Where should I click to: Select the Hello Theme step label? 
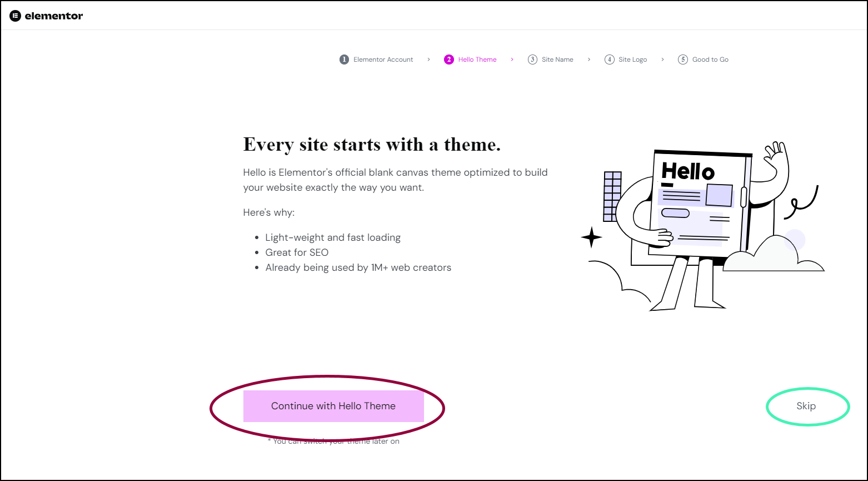[x=477, y=59]
